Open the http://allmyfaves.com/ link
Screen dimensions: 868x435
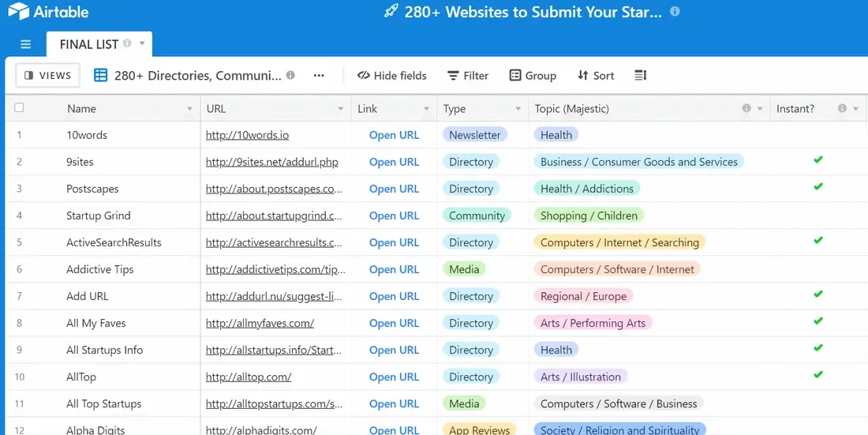click(260, 323)
